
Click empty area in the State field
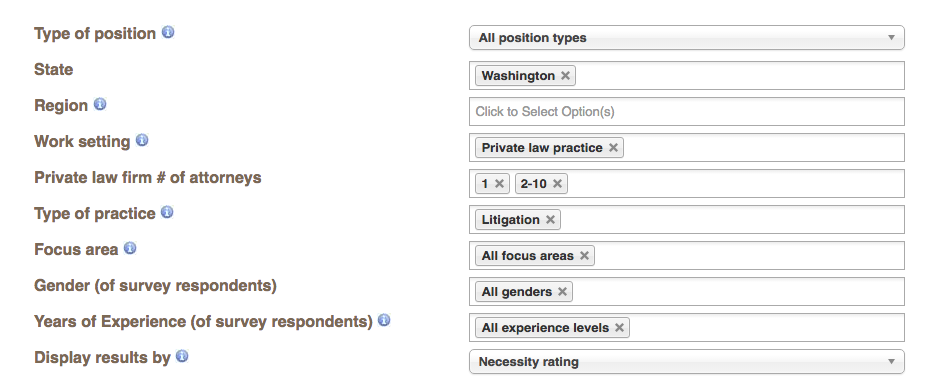point(739,76)
